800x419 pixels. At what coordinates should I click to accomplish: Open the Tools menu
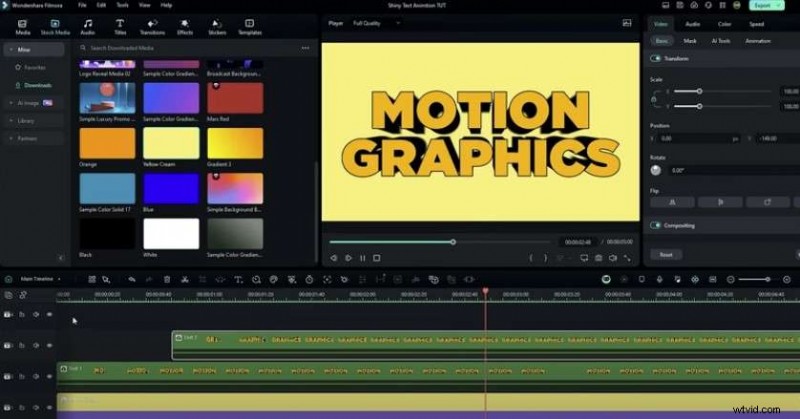pyautogui.click(x=123, y=5)
